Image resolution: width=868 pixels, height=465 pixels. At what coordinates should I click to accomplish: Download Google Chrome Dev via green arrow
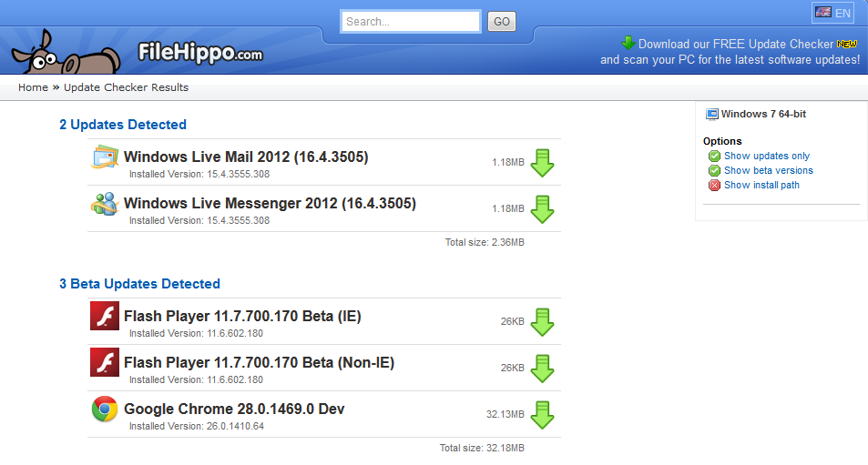point(543,415)
